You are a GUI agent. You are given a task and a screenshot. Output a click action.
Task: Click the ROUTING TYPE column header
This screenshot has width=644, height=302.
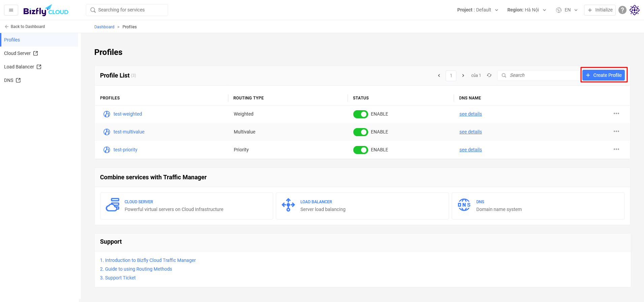coord(249,98)
